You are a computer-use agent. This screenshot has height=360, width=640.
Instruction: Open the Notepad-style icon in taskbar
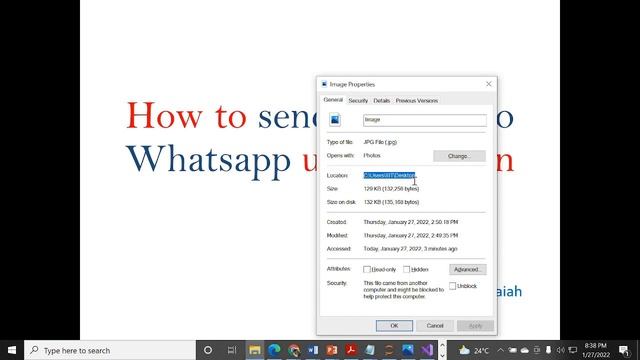tap(370, 350)
